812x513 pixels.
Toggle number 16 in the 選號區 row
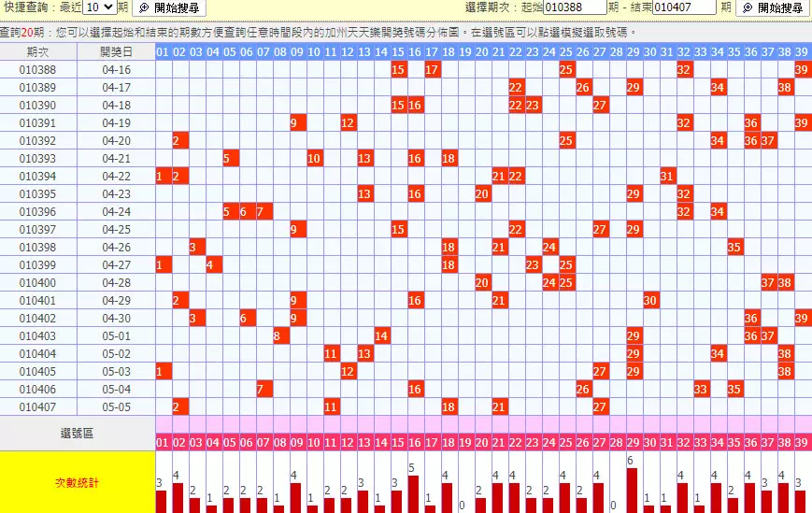tap(415, 442)
